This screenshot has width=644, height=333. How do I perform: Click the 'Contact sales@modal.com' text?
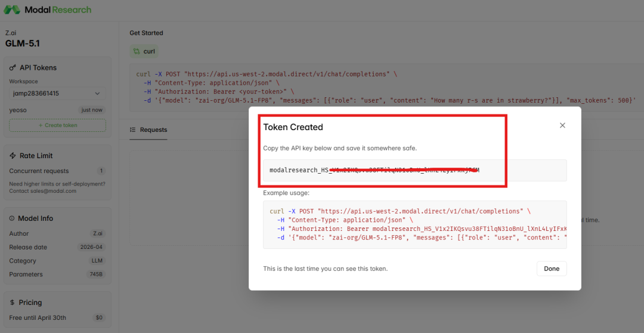click(43, 191)
